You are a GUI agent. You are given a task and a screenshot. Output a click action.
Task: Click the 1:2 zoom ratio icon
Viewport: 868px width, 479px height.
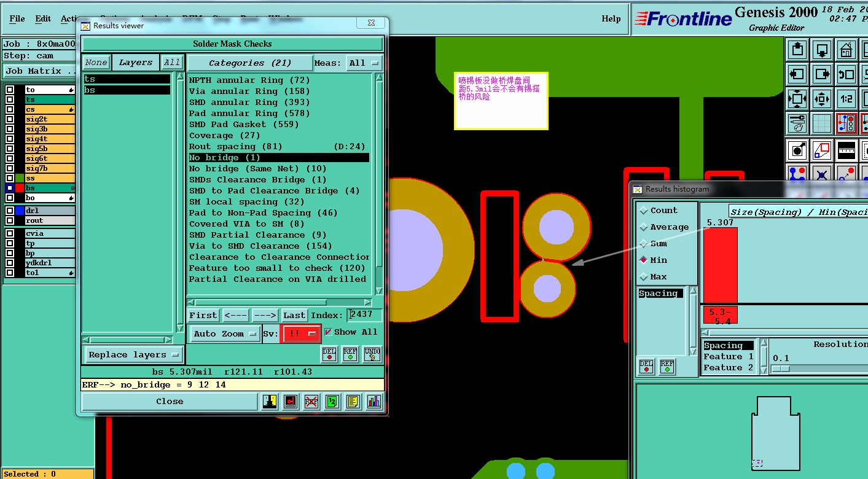tap(846, 99)
